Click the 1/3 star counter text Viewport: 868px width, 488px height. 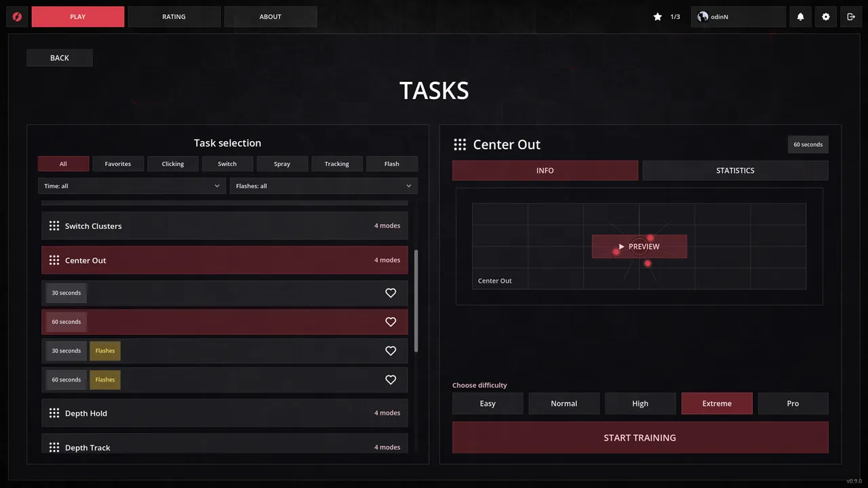pos(675,17)
